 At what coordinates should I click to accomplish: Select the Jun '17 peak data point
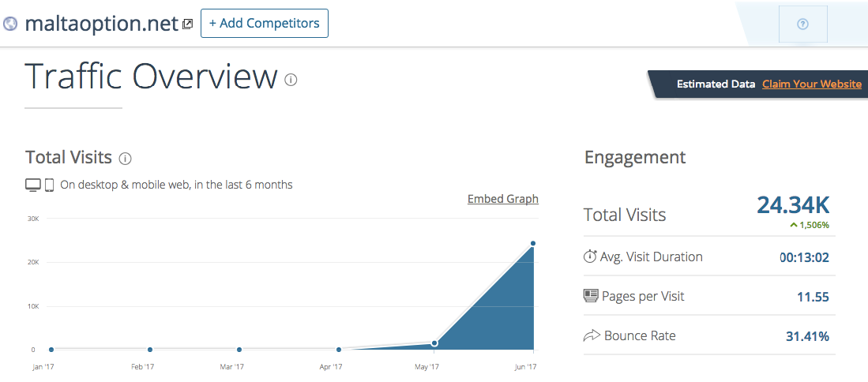[x=533, y=243]
